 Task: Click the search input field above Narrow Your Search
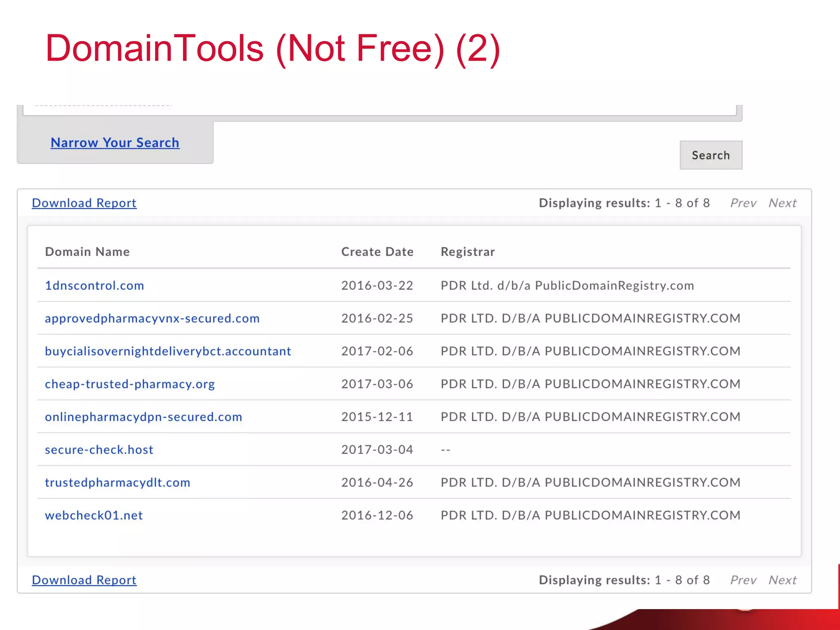click(x=380, y=110)
